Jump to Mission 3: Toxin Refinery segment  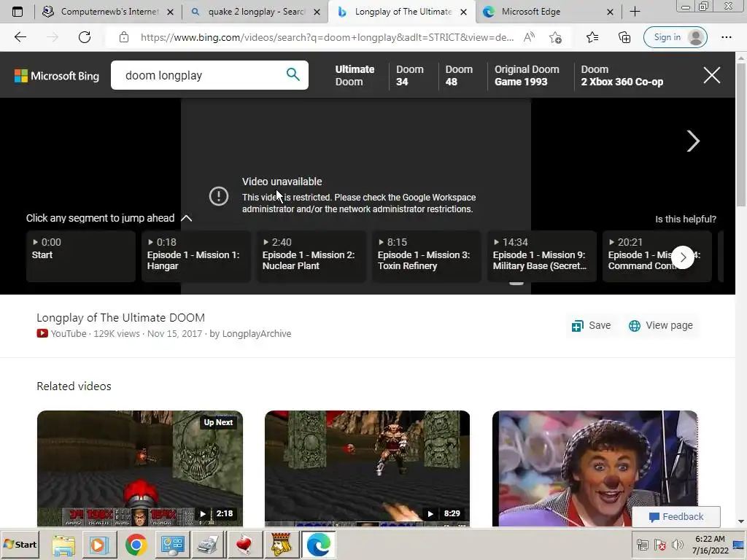[x=427, y=256]
